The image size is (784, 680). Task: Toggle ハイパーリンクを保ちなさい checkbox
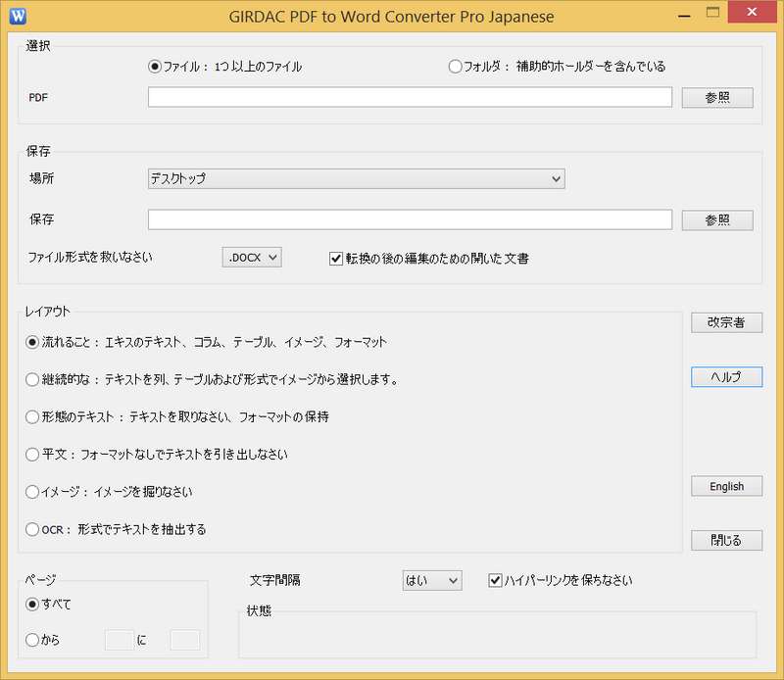coord(495,580)
